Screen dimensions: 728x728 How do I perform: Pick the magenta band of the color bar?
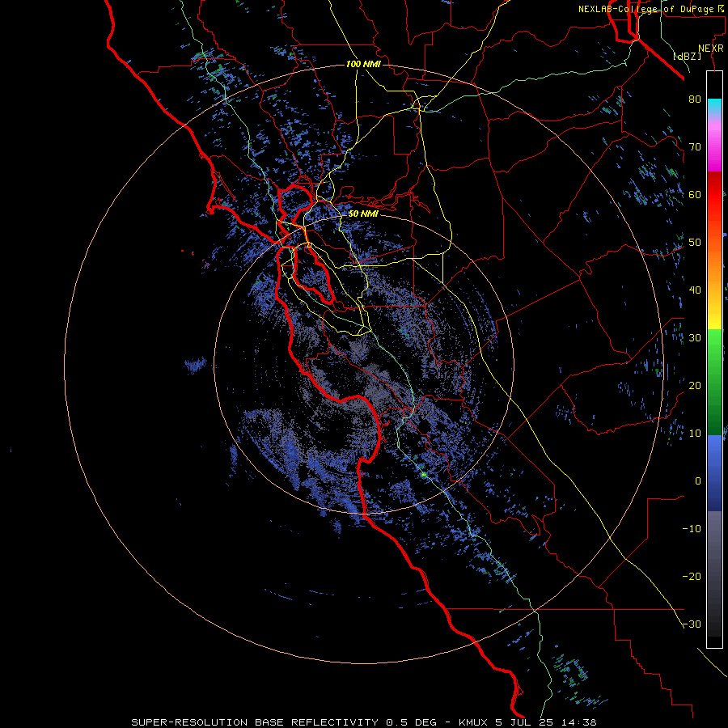coord(714,148)
